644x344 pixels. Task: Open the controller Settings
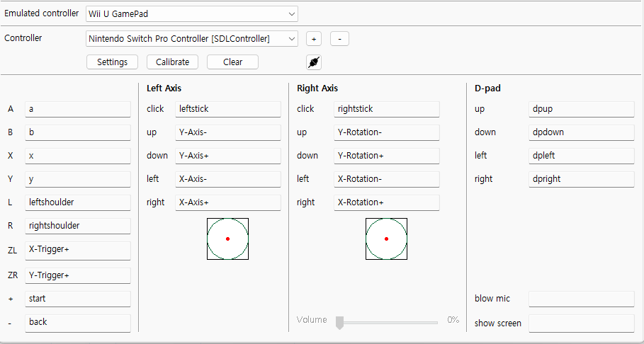[x=112, y=62]
